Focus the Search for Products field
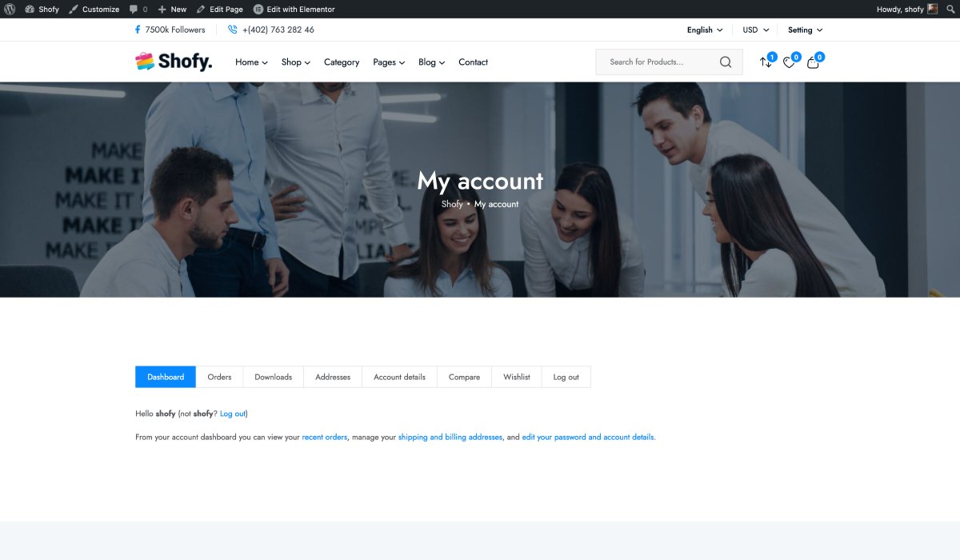Image resolution: width=960 pixels, height=560 pixels. 656,62
